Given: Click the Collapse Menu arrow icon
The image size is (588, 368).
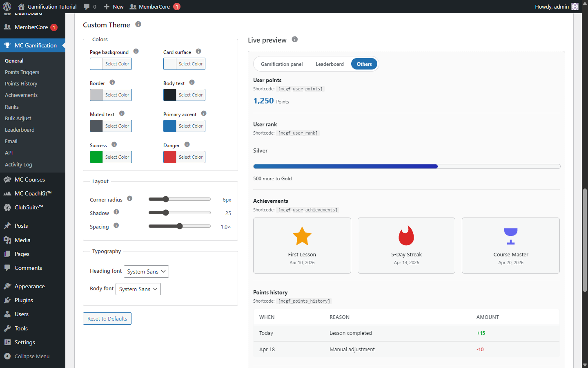Looking at the screenshot, I should point(7,356).
